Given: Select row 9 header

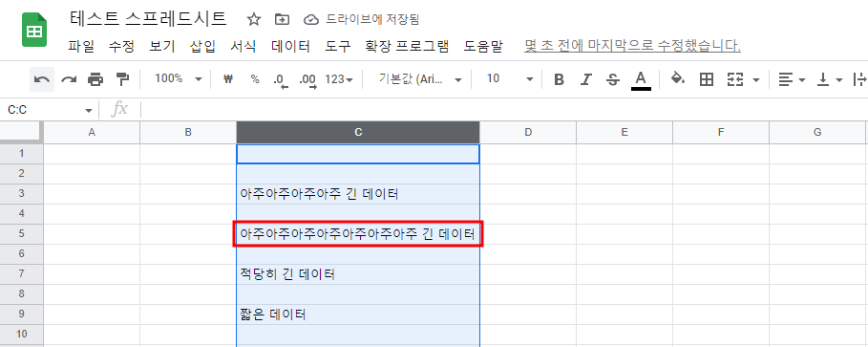Looking at the screenshot, I should pos(22,314).
